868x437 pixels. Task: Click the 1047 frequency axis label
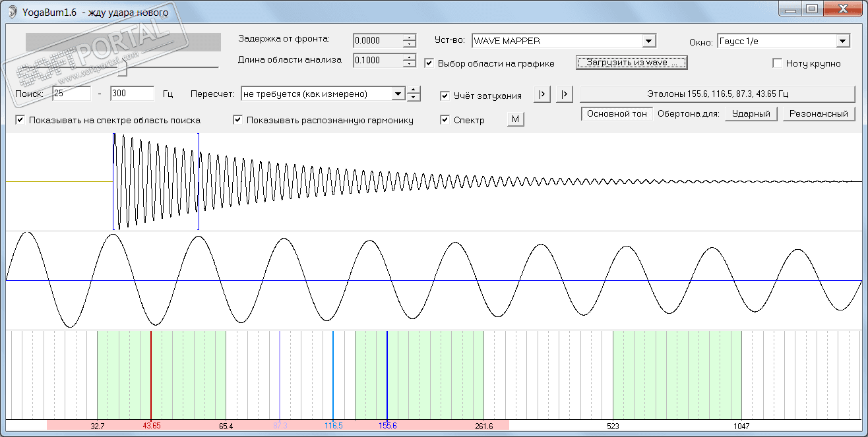tap(742, 426)
